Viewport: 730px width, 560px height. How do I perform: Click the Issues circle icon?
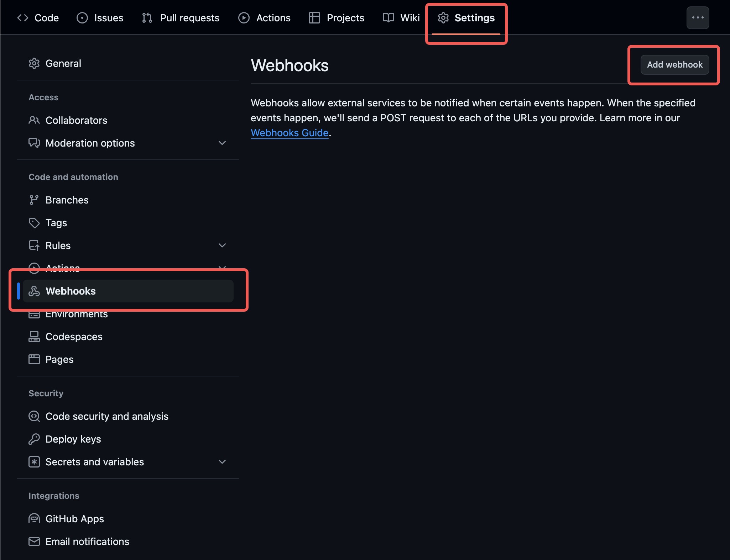(x=82, y=18)
